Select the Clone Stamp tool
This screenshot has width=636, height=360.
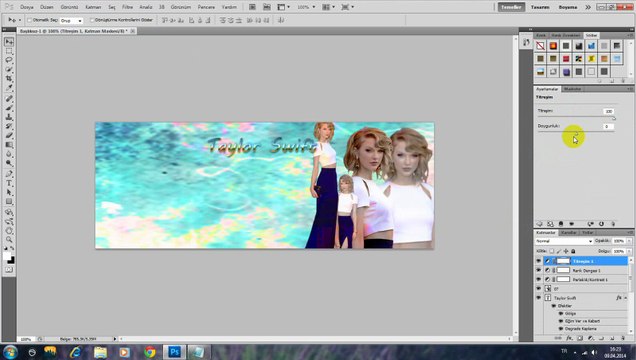pos(9,117)
